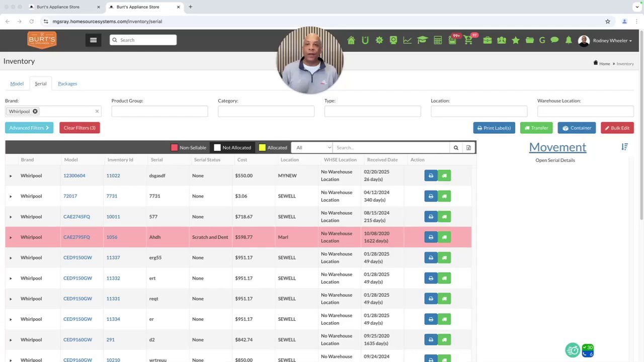Click the Bulk Edit button
Image resolution: width=644 pixels, height=362 pixels.
[x=617, y=128]
